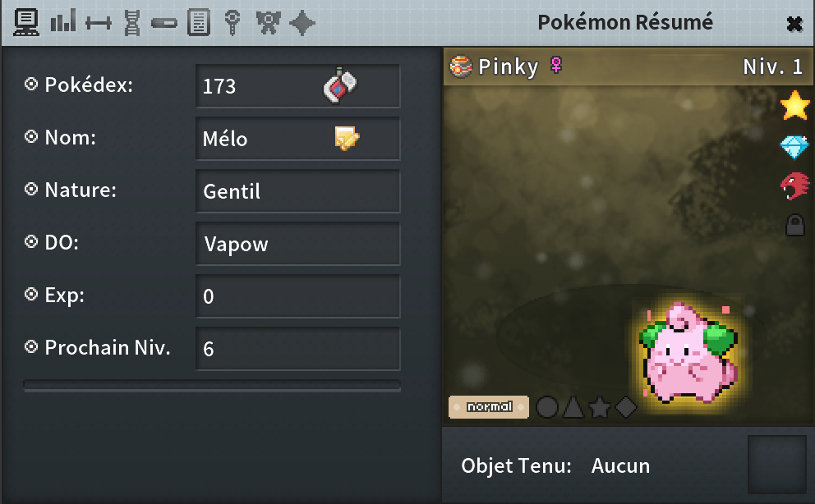Open the document list page icon
This screenshot has height=504, width=815.
coord(199,23)
